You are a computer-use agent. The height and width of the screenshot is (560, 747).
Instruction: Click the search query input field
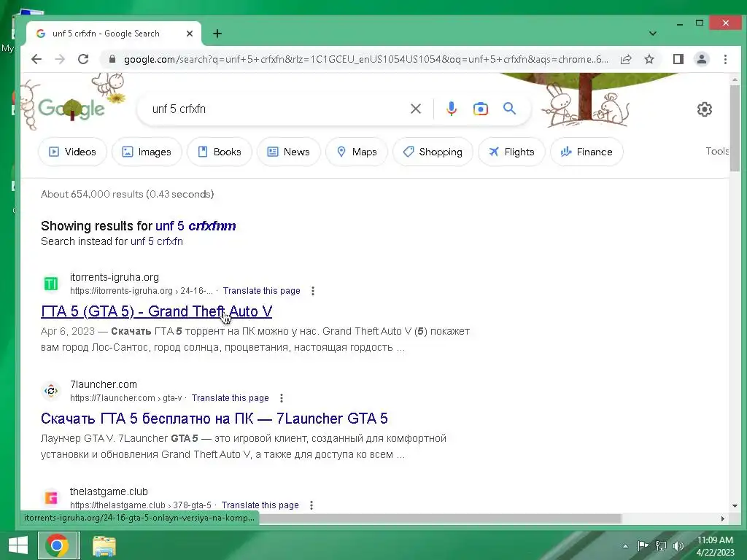point(276,109)
